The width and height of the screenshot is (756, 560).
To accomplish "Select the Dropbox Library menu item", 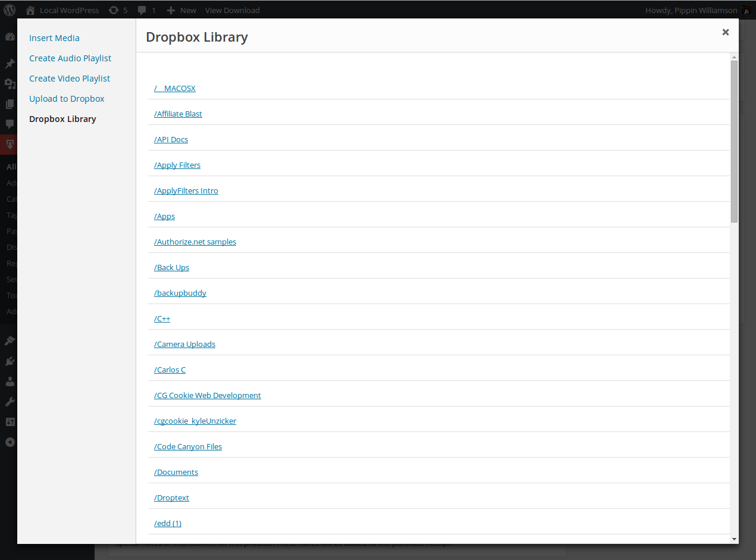I will [x=62, y=119].
